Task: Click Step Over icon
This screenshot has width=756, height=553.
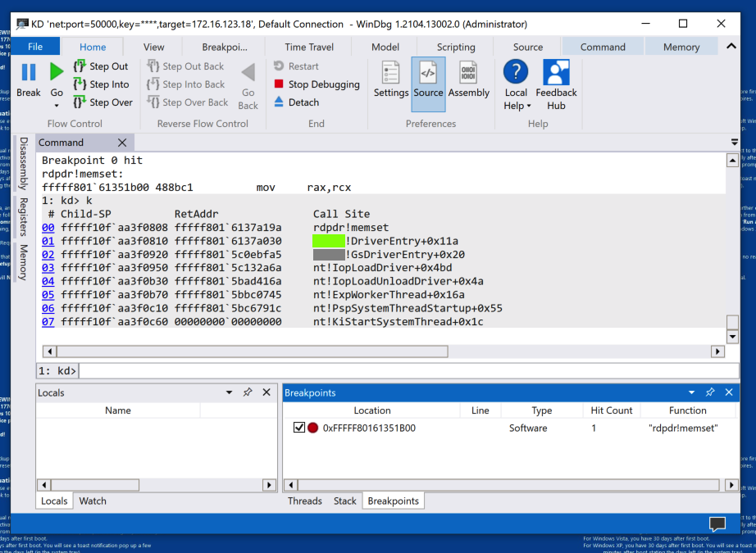Action: 80,102
